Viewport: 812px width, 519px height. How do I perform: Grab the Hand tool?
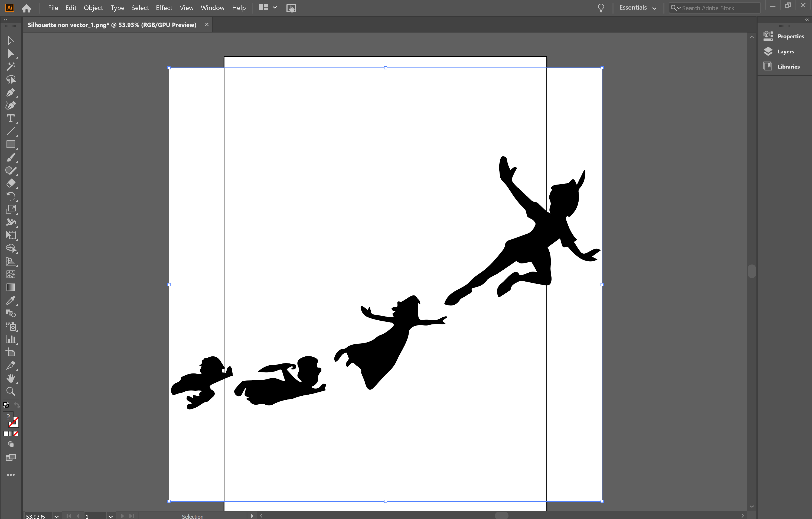(11, 378)
